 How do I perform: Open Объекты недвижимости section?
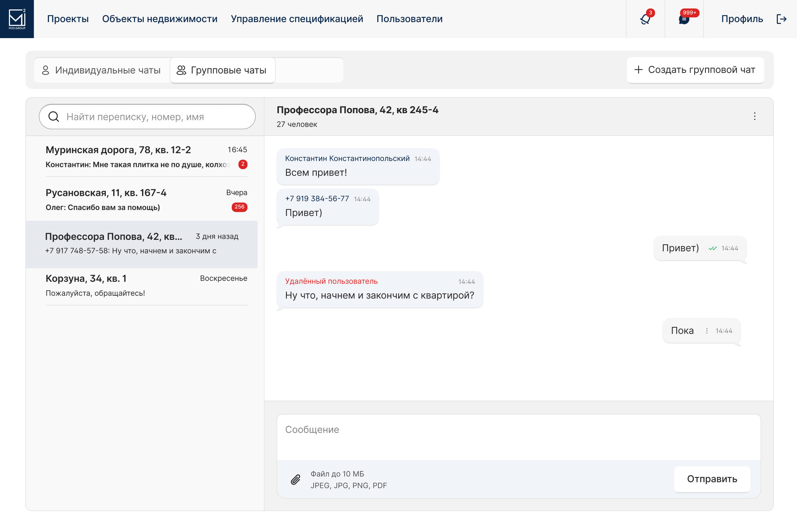pyautogui.click(x=160, y=19)
